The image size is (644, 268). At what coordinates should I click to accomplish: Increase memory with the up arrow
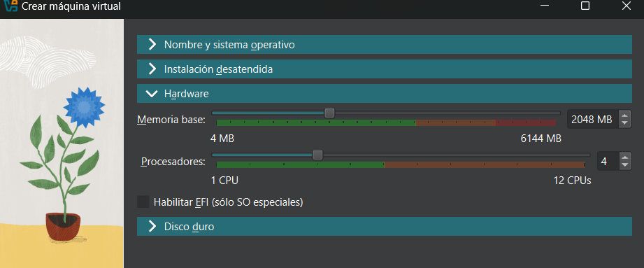(x=624, y=116)
